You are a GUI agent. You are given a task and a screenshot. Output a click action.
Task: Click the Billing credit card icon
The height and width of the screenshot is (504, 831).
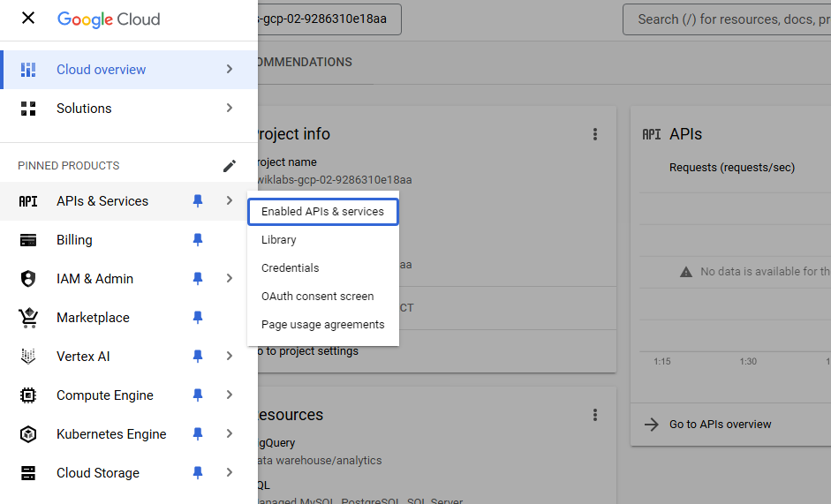[x=28, y=240]
